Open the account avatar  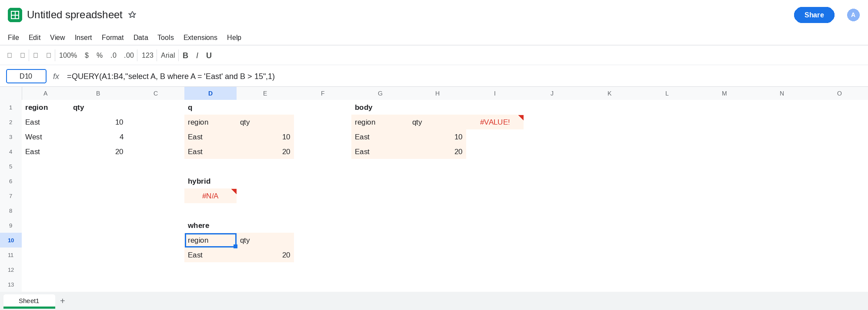(853, 15)
